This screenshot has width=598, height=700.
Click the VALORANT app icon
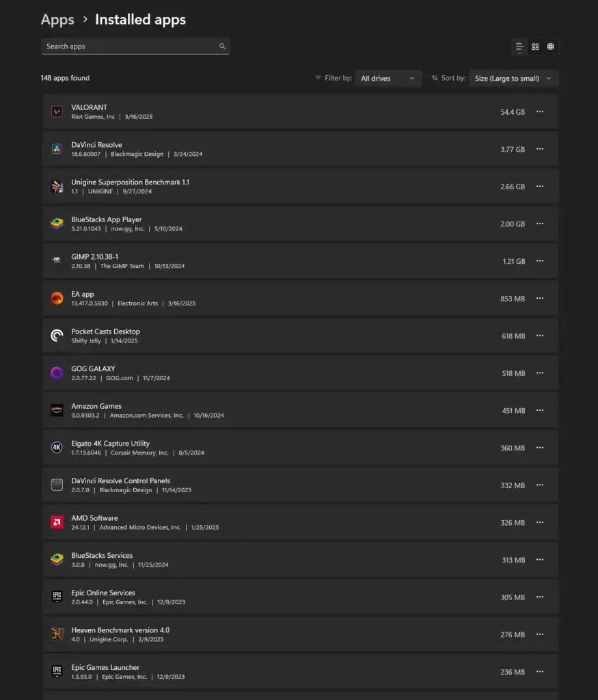(x=57, y=111)
